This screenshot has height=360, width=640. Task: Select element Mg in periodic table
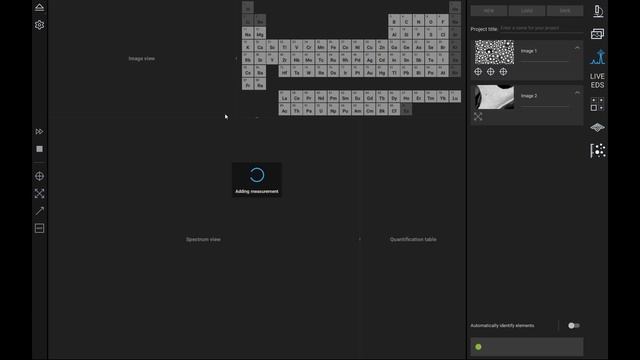click(x=260, y=33)
